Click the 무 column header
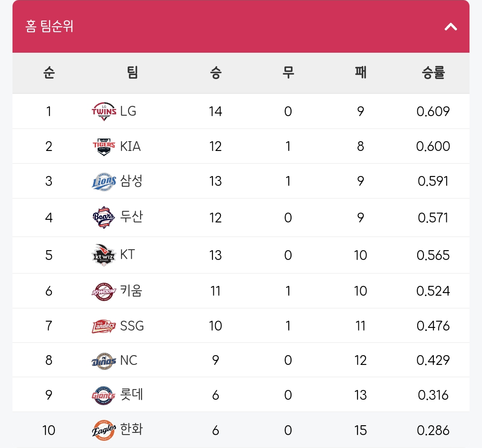Viewport: 482px width, 448px height. [x=288, y=73]
